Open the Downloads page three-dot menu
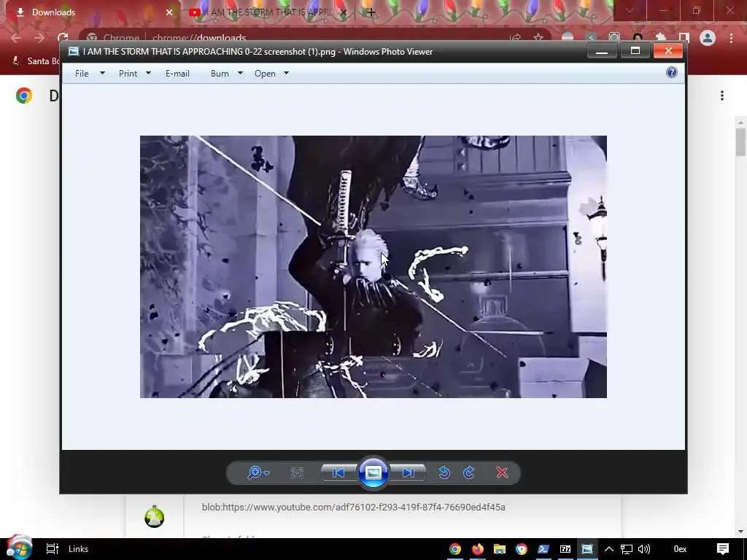 (722, 96)
